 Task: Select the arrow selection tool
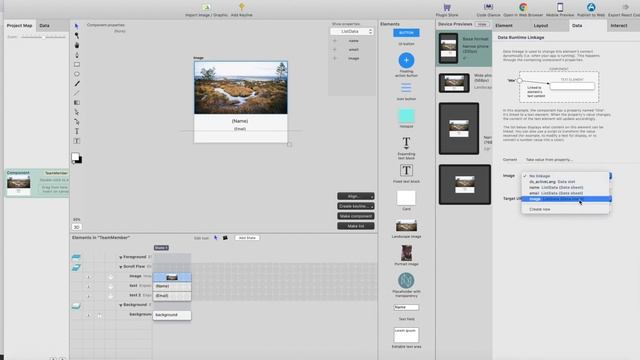(x=76, y=26)
